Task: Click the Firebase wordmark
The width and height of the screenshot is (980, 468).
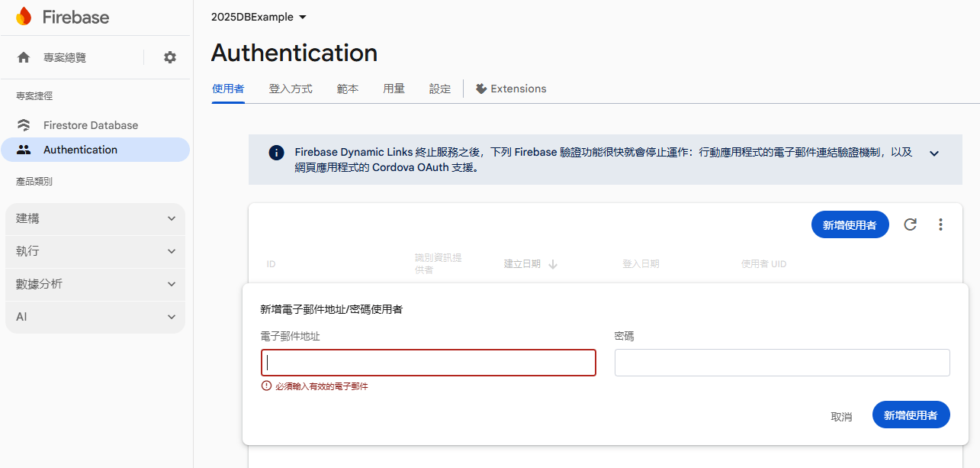Action: [76, 17]
